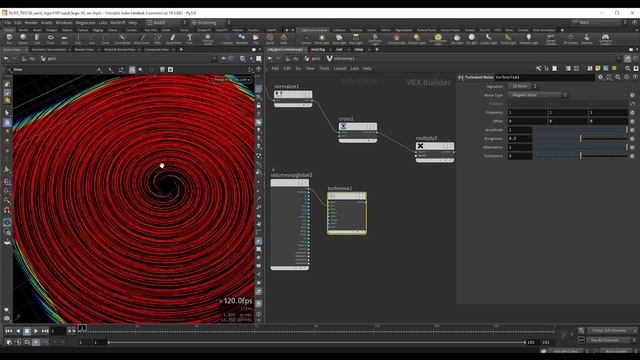Select the Box shelf tool

click(9, 39)
